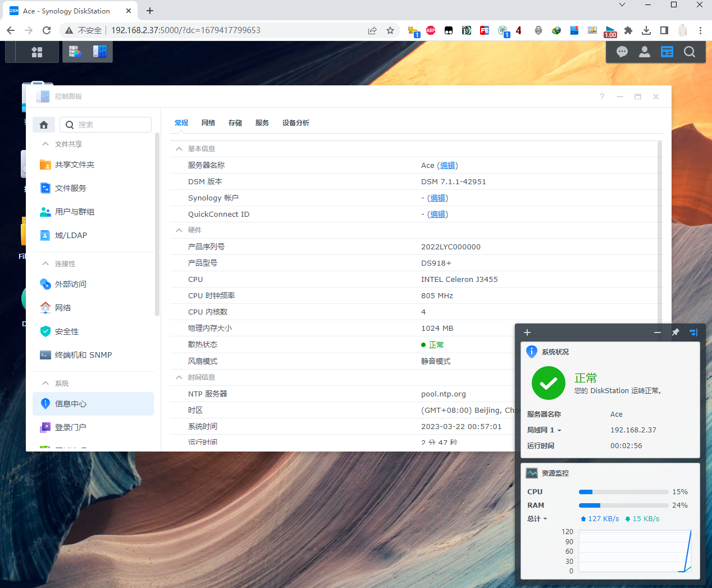The width and height of the screenshot is (712, 588).
Task: Go to Control Panel home
Action: point(44,125)
